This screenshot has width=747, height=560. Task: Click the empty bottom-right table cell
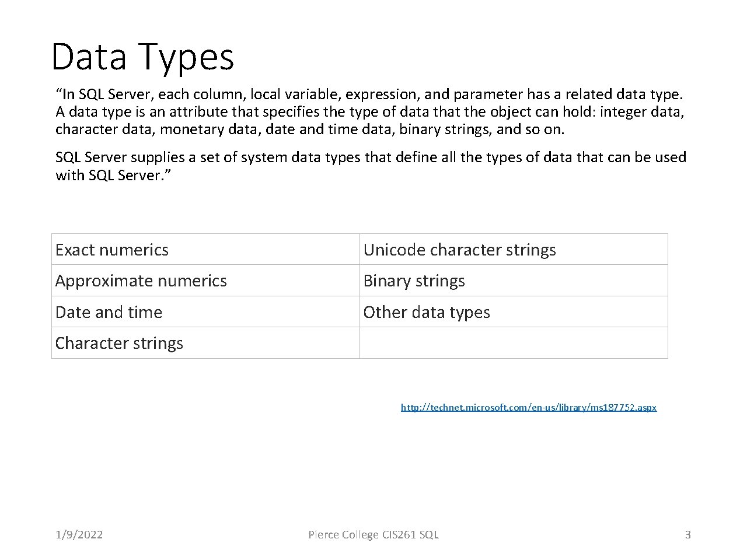tap(514, 343)
